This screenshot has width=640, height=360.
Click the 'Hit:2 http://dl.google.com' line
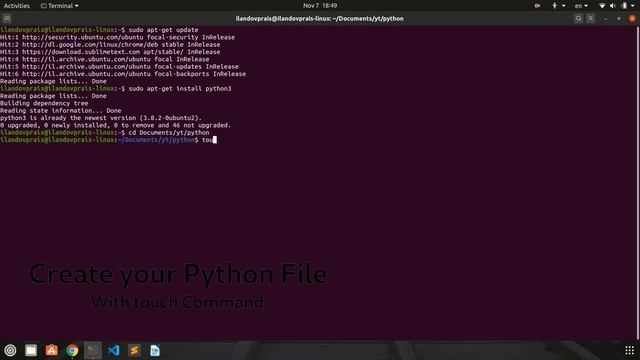110,44
